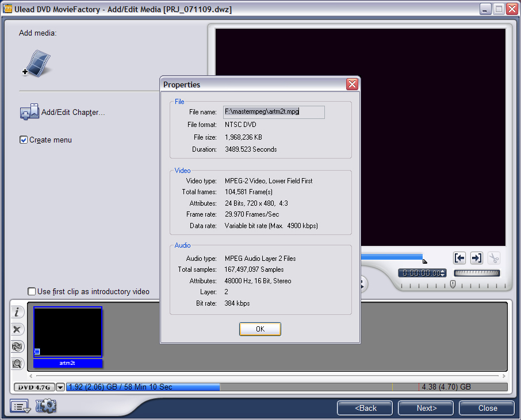Go to previous step with Back button
Viewport: 521px width, 420px height.
pos(365,408)
